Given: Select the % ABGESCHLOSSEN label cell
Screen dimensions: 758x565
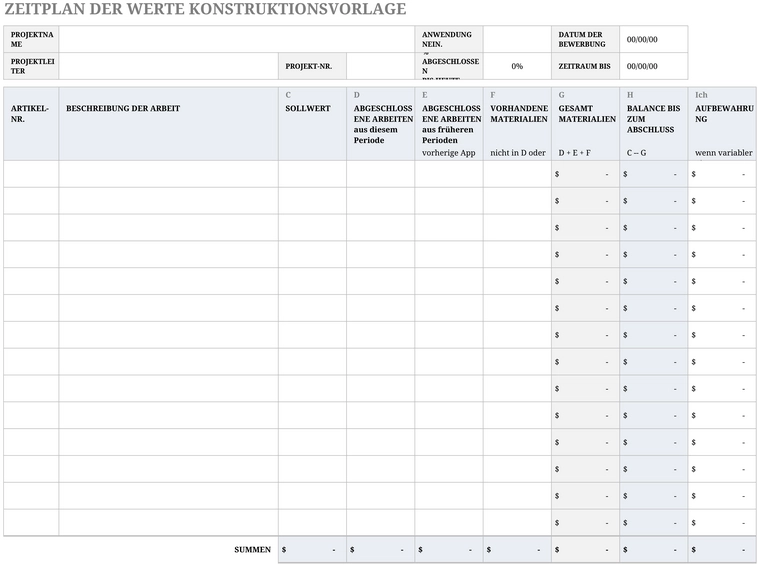Looking at the screenshot, I should tap(449, 66).
